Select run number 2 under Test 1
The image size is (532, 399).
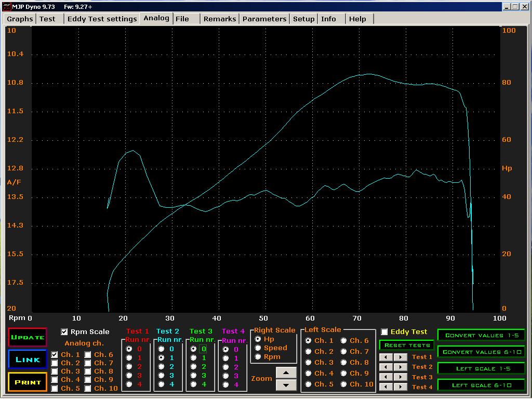tap(129, 367)
